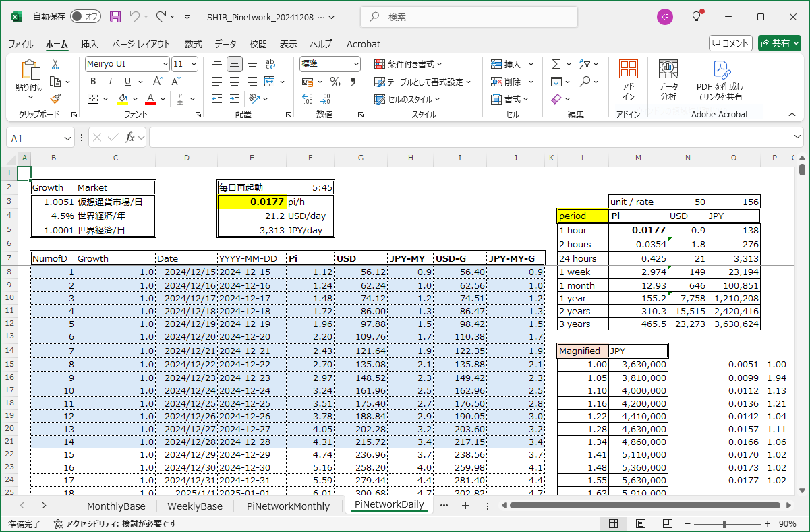This screenshot has width=810, height=532.
Task: Click the 貼り付け paste icon
Action: click(30, 69)
